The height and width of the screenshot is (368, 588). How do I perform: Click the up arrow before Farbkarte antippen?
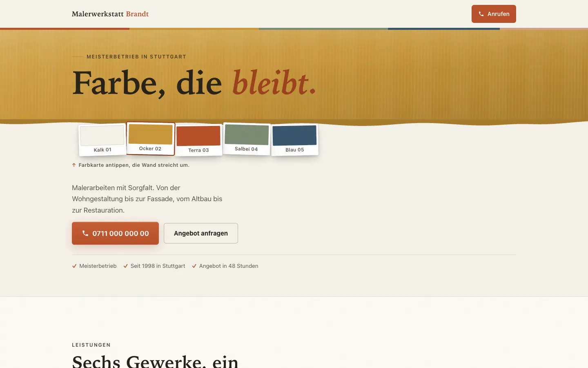pos(74,165)
